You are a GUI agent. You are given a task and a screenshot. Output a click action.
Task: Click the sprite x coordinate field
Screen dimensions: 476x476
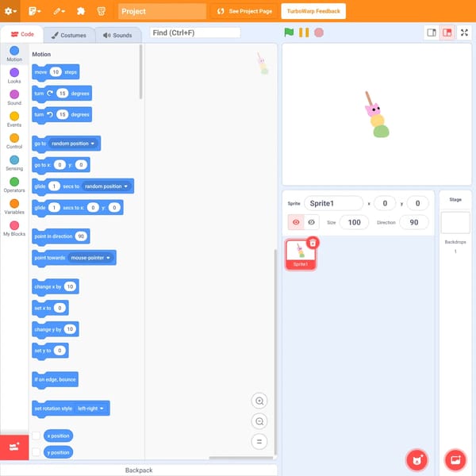click(385, 203)
